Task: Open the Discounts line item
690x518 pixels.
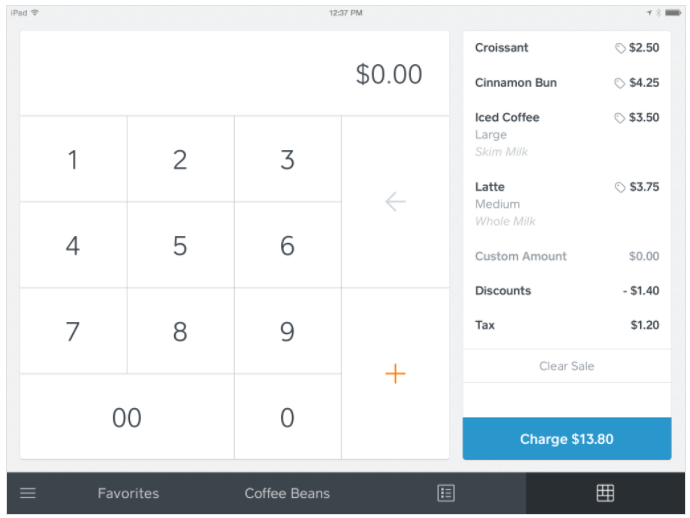Action: tap(567, 291)
